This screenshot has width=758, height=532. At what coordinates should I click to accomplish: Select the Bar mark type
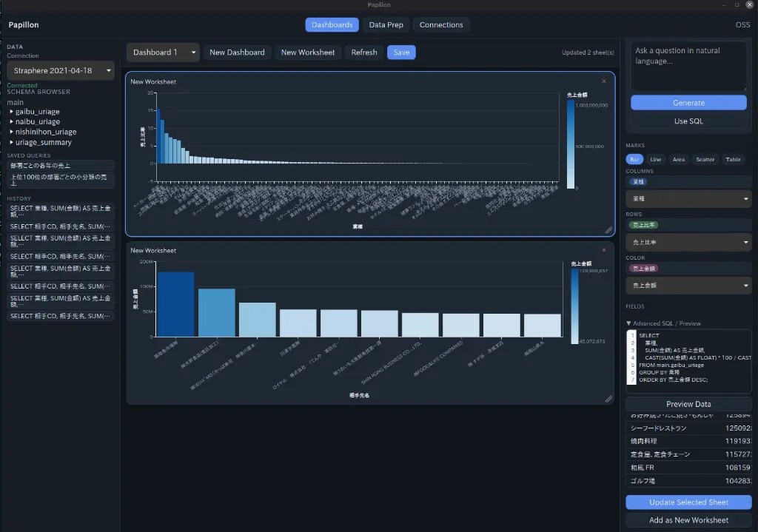[634, 160]
